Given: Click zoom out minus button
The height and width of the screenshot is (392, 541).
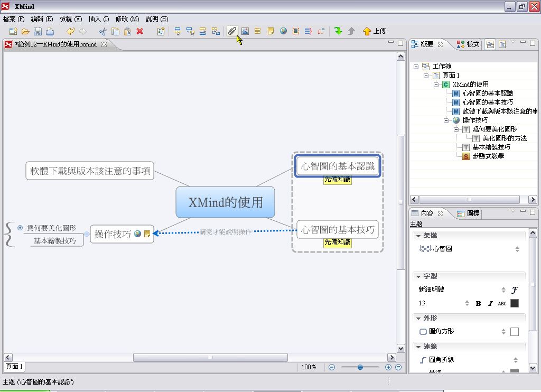Looking at the screenshot, I should [332, 367].
